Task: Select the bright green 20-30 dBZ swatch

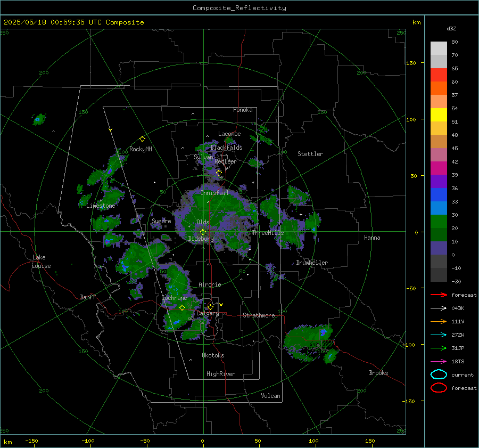Action: [439, 222]
